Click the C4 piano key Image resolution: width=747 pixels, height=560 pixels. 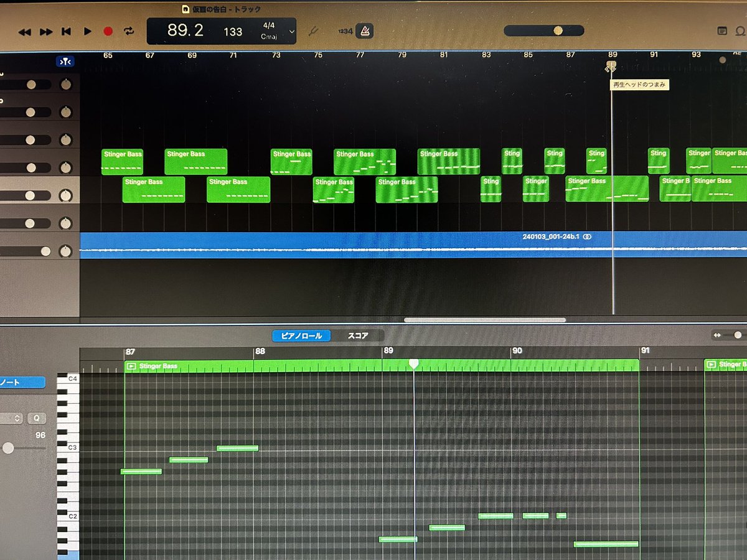click(68, 378)
